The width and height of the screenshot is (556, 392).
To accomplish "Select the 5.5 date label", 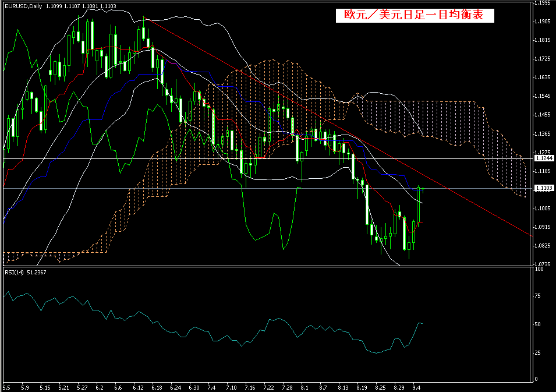I will coord(6,388).
